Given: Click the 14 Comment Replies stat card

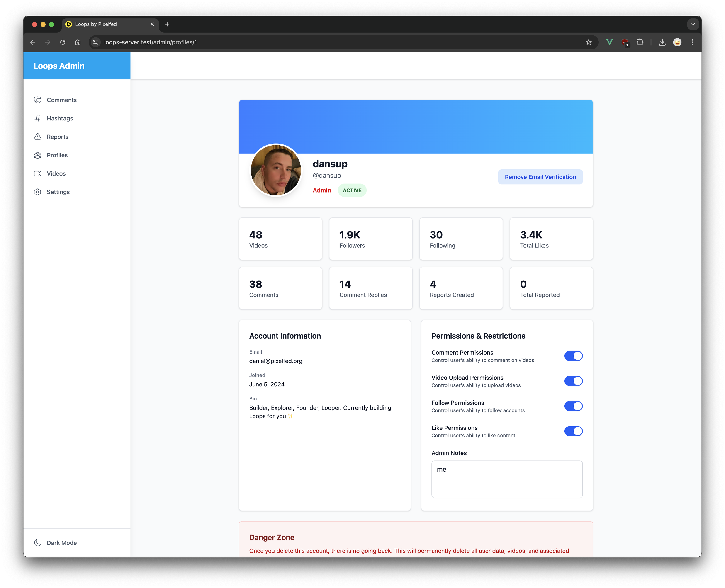Looking at the screenshot, I should (x=371, y=288).
